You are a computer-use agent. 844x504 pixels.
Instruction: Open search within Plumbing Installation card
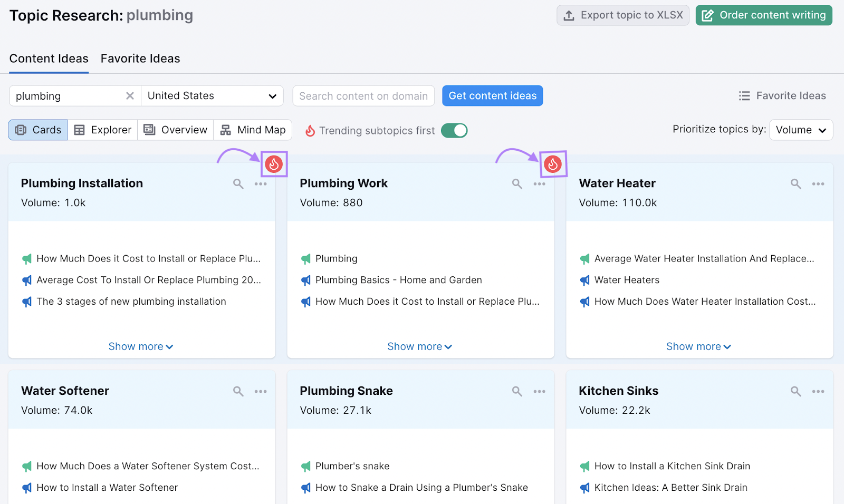pos(238,183)
